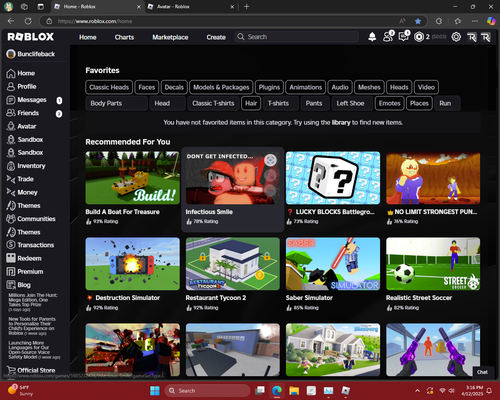Click the Premium sidebar icon
Viewport: 500px width, 400px height.
coord(11,271)
